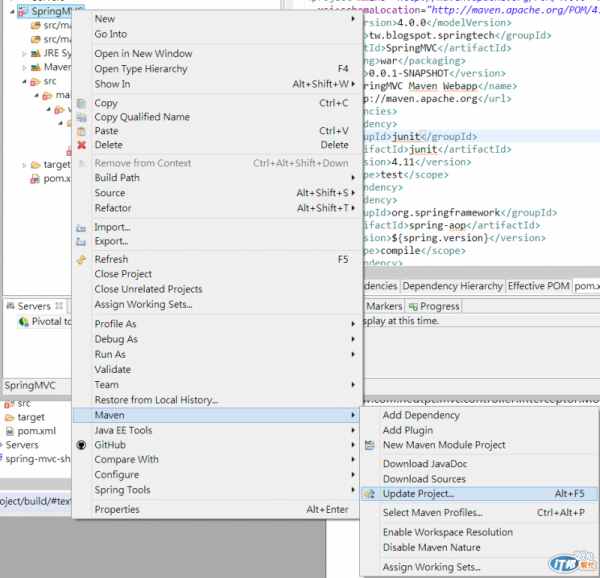Select Download Sources
The height and width of the screenshot is (578, 600).
tap(479, 479)
